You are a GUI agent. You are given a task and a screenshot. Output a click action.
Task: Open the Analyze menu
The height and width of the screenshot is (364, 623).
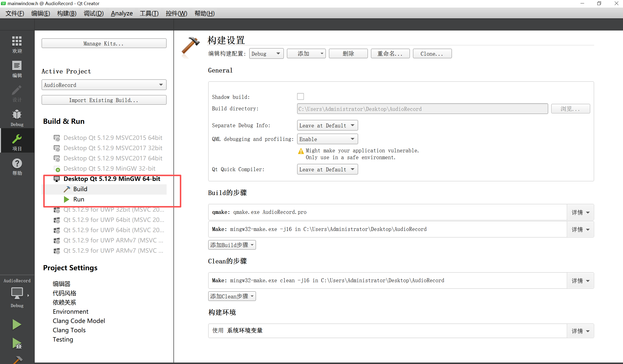(122, 13)
